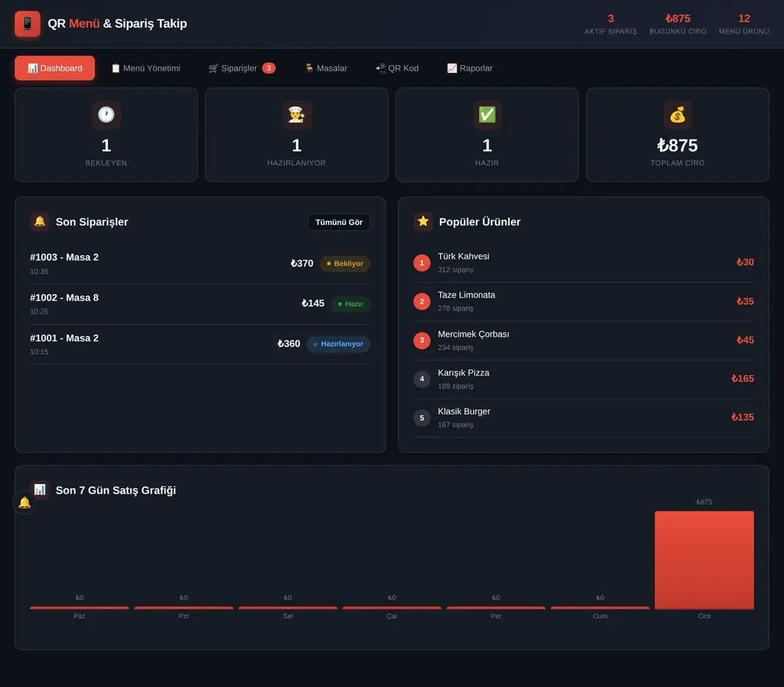Image resolution: width=784 pixels, height=687 pixels.
Task: Click the rank 5 badge beside Klasik Burger
Action: pos(422,418)
